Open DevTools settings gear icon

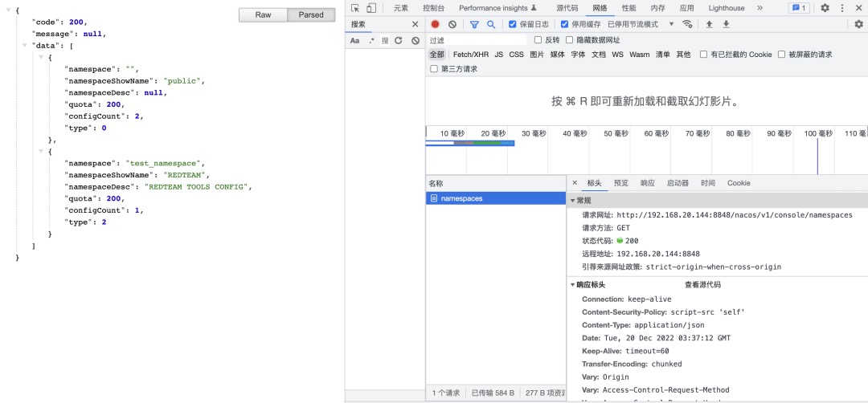point(825,8)
